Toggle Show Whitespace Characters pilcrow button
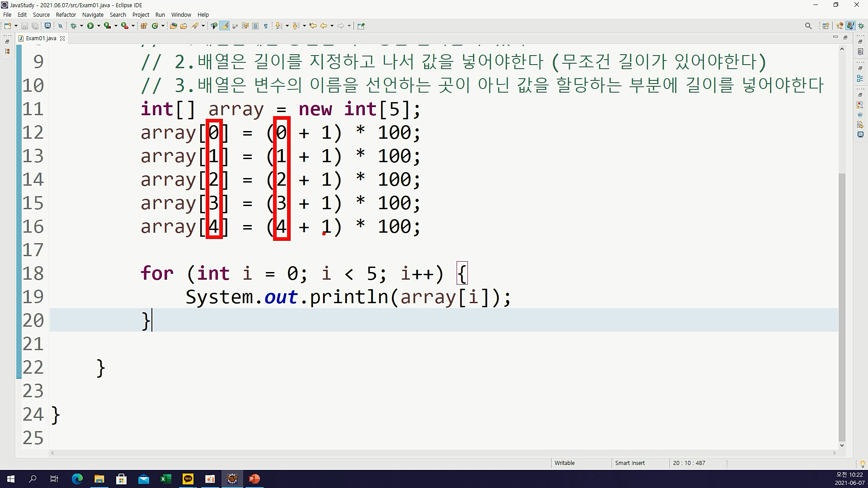 click(x=266, y=26)
